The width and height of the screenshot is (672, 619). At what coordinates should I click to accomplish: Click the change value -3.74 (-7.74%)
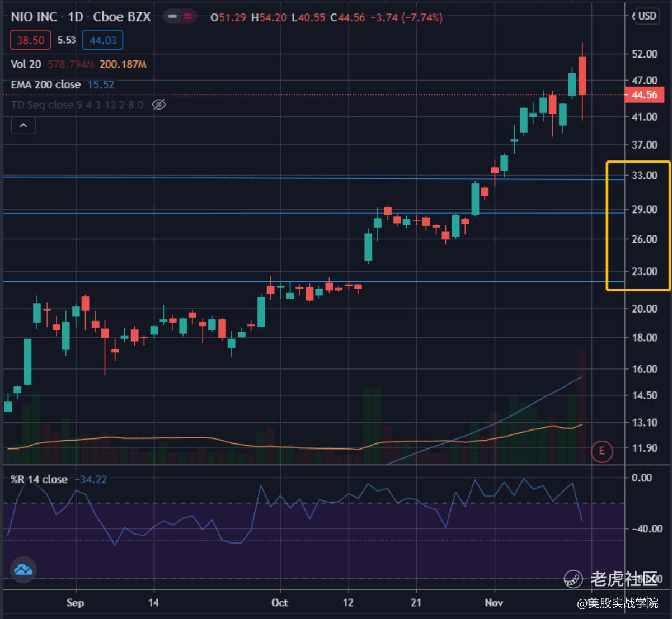point(406,17)
